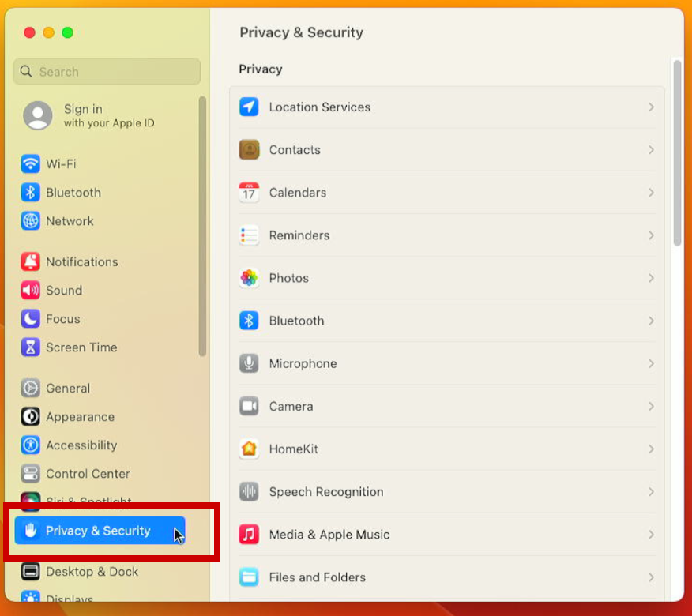Expand the Media & Apple Music chevron
The height and width of the screenshot is (616, 692).
point(651,535)
